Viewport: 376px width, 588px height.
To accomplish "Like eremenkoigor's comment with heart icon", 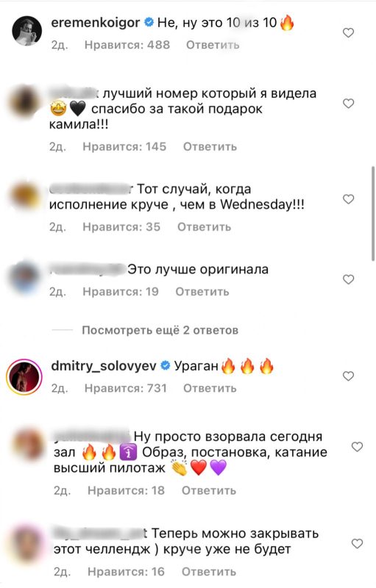I will pos(348,33).
